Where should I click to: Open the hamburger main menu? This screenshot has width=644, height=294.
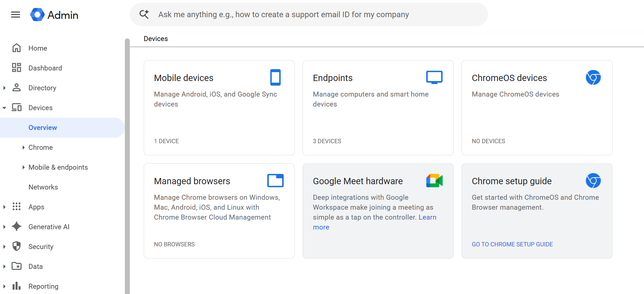(x=16, y=15)
